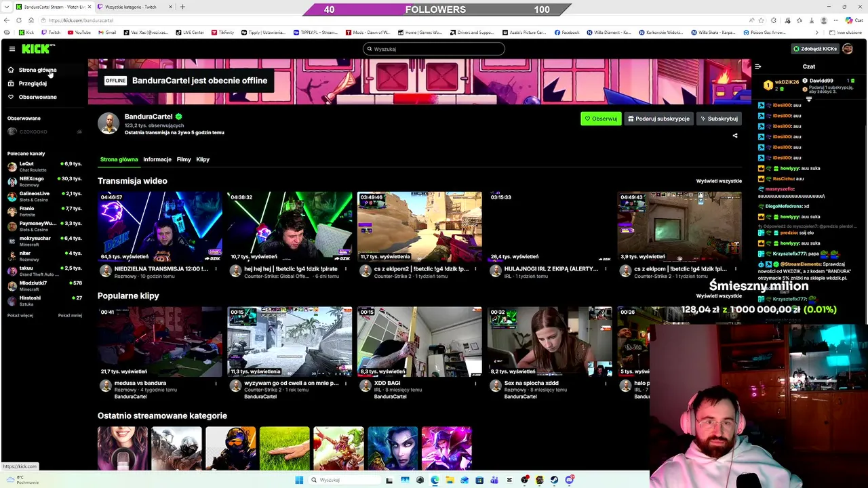Open the 'hej hej hej' video thumbnail

(x=290, y=226)
